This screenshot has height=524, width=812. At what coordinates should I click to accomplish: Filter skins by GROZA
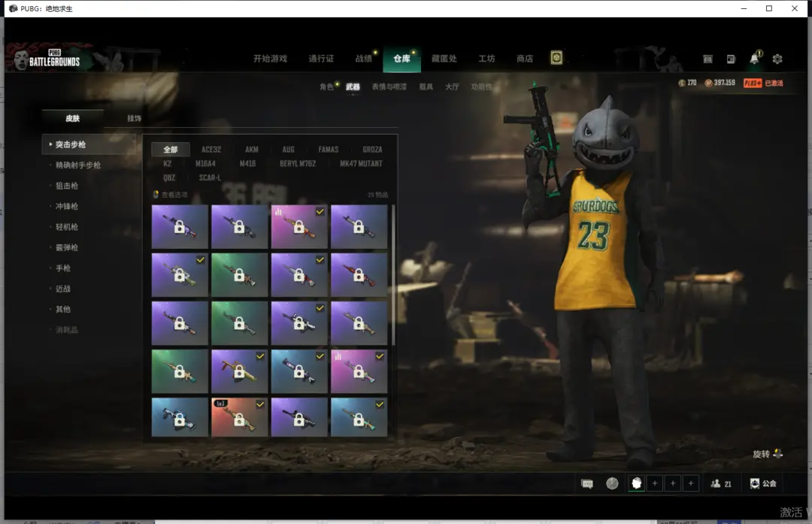point(372,150)
